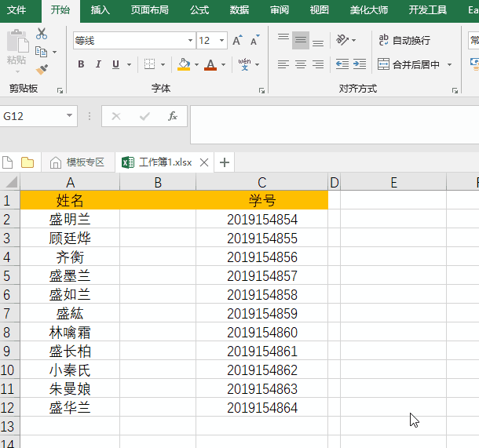Switch to the 页面布局 tab

(150, 10)
